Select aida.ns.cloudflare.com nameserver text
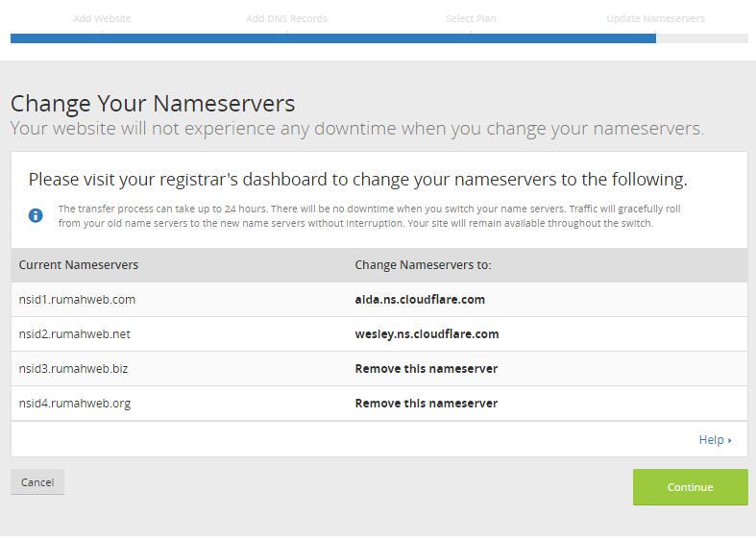 (x=420, y=300)
